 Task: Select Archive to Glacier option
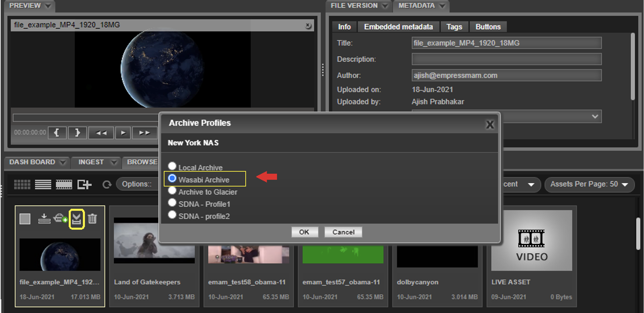click(x=172, y=191)
